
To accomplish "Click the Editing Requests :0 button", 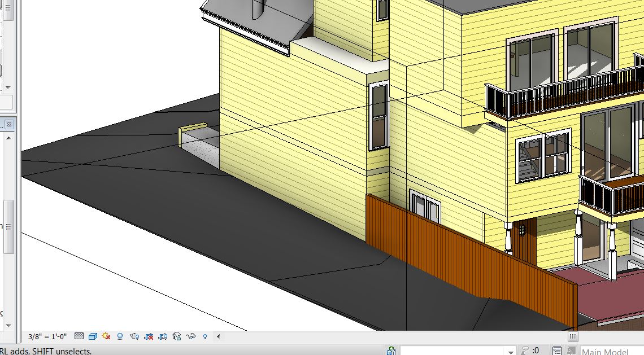I will [x=530, y=351].
